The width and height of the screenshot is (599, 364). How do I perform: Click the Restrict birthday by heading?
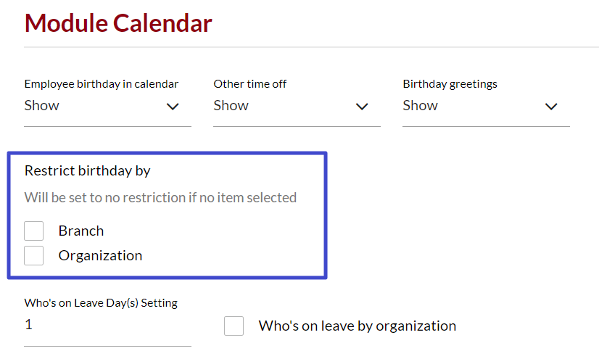tap(88, 170)
